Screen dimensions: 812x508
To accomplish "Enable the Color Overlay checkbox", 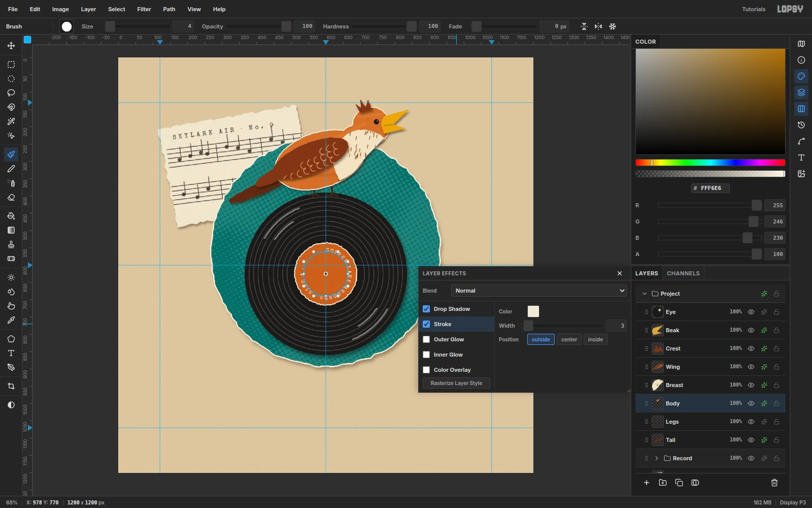I will coord(426,370).
